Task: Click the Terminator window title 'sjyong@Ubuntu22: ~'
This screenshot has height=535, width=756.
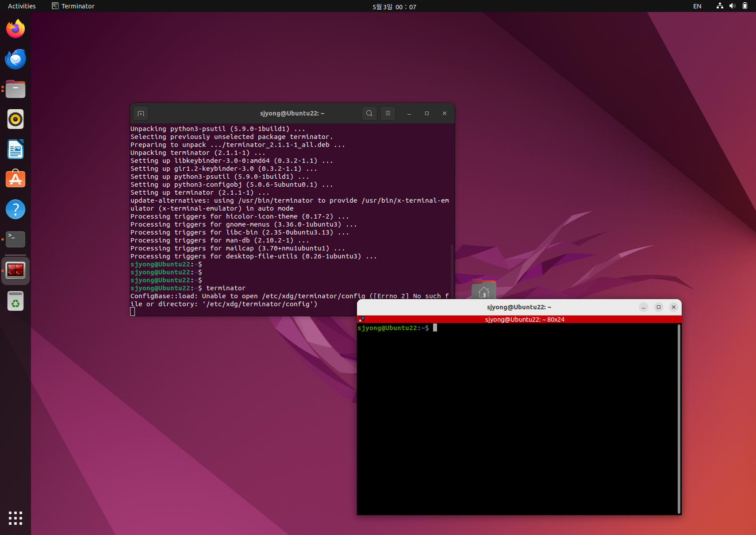Action: (x=519, y=307)
